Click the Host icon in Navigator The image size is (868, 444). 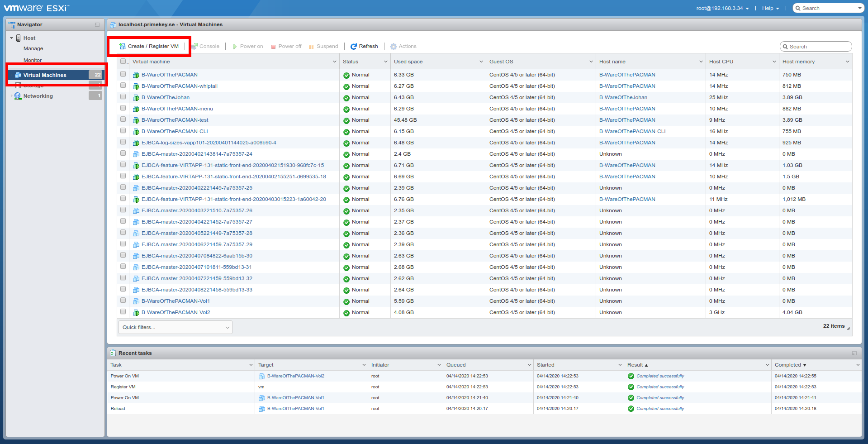click(19, 38)
